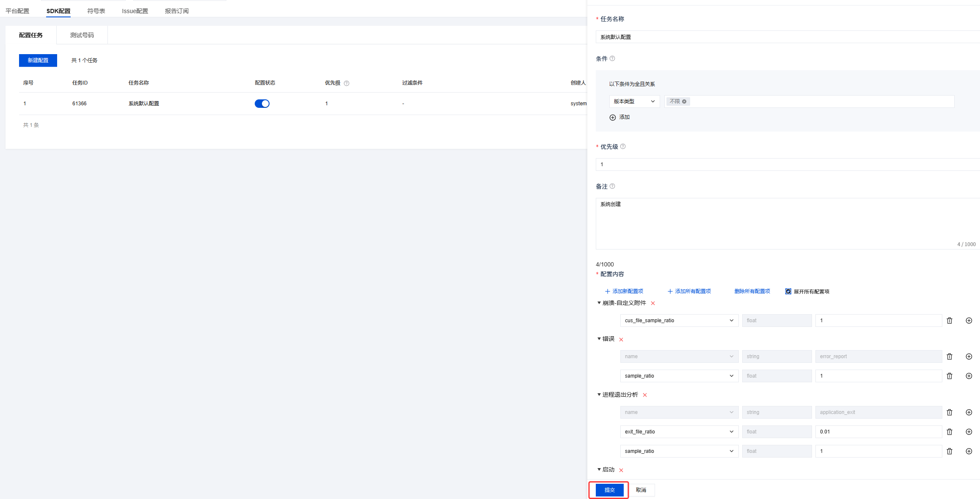The height and width of the screenshot is (499, 980).
Task: Collapse the 崩溃-自定义附件 section
Action: 599,303
